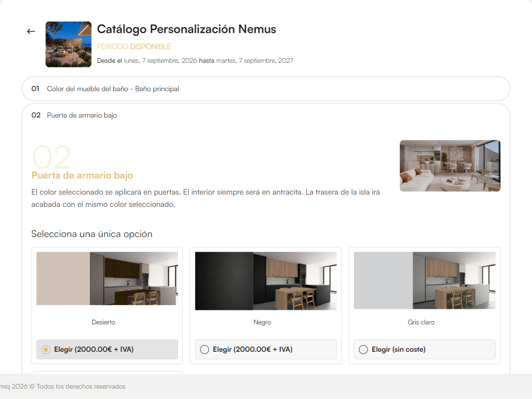
Task: Click the PERIODO DISPONIBLE label
Action: (134, 46)
